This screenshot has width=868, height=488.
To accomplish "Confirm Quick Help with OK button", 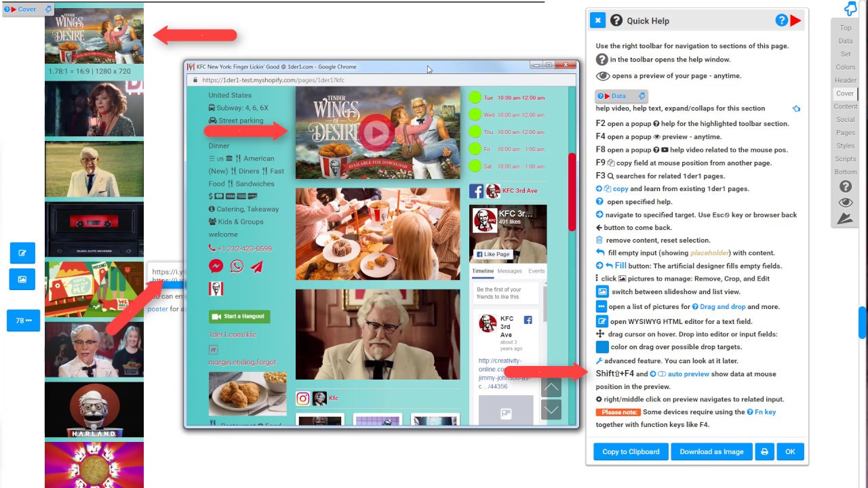I will click(790, 451).
